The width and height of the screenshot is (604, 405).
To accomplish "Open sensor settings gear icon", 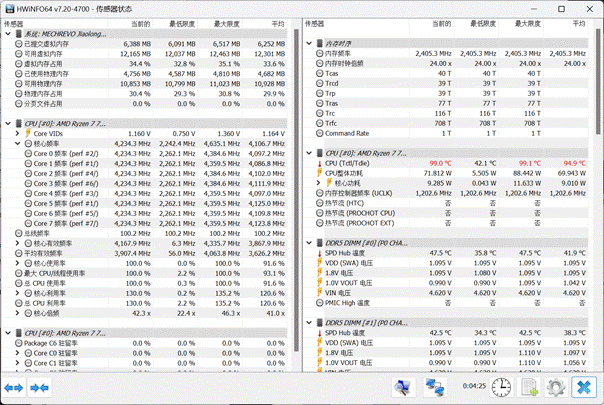I will tap(556, 386).
